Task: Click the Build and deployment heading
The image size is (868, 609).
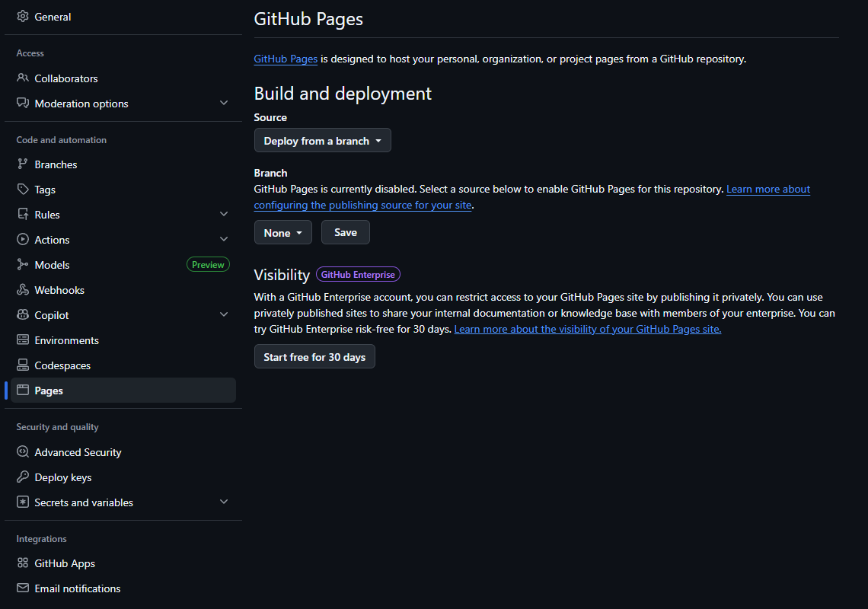Action: [x=343, y=94]
